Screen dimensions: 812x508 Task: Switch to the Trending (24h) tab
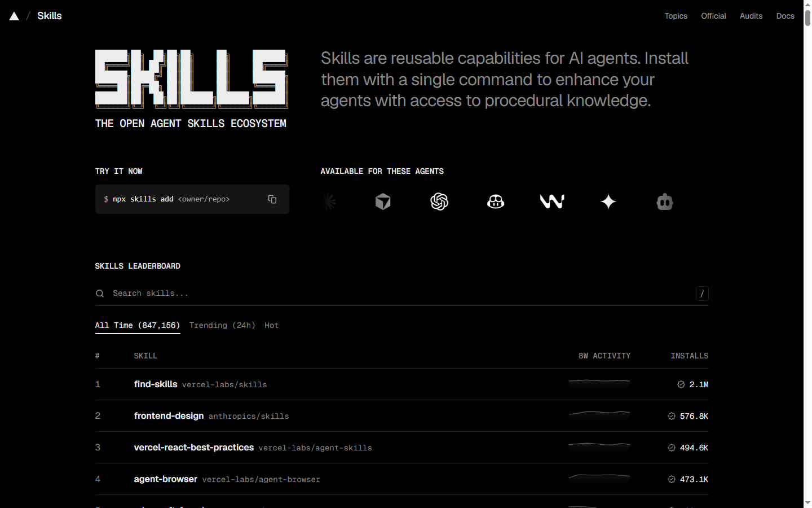pyautogui.click(x=222, y=325)
